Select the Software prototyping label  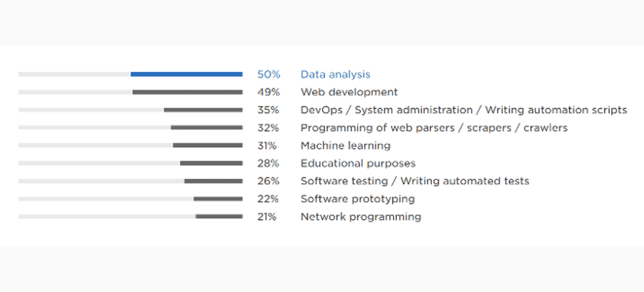tap(357, 199)
